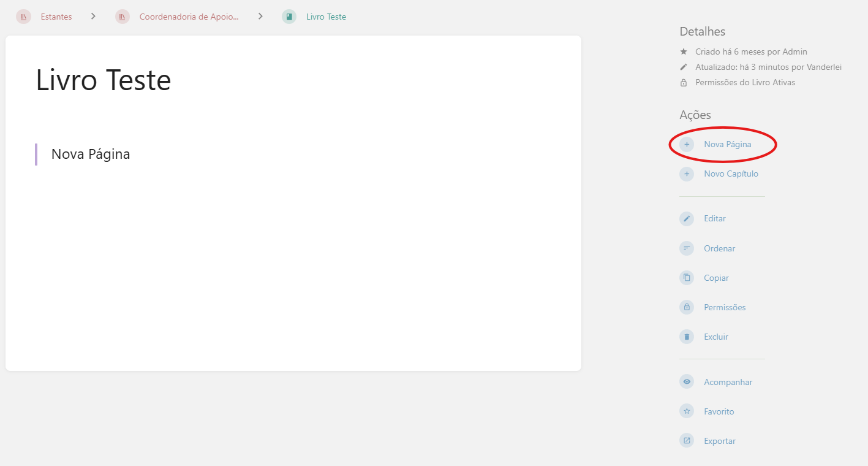Click the green Livro Teste book icon

tap(289, 17)
